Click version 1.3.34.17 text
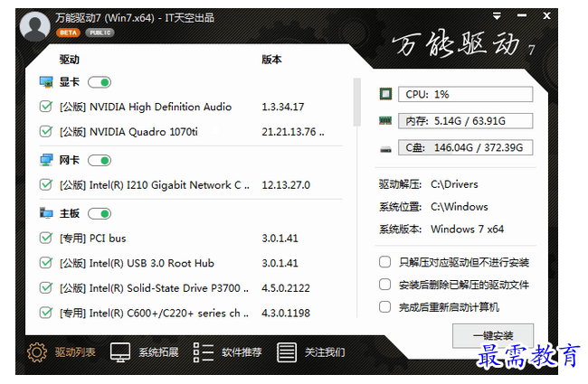Image resolution: width=588 pixels, height=384 pixels. 283,108
